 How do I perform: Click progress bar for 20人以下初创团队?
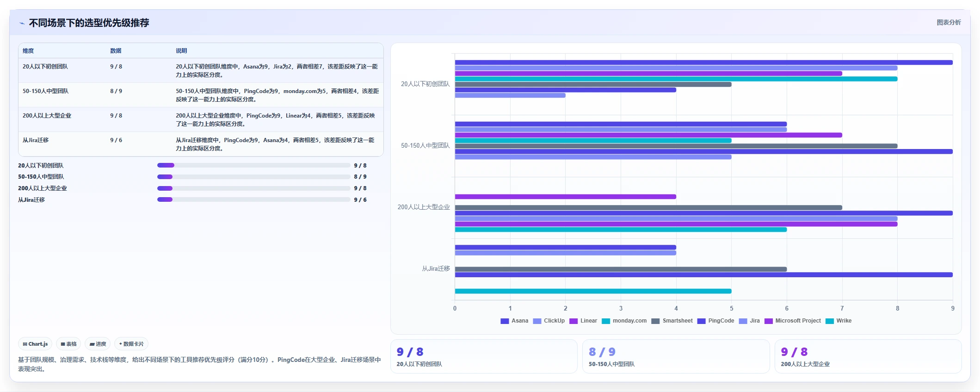tap(253, 165)
